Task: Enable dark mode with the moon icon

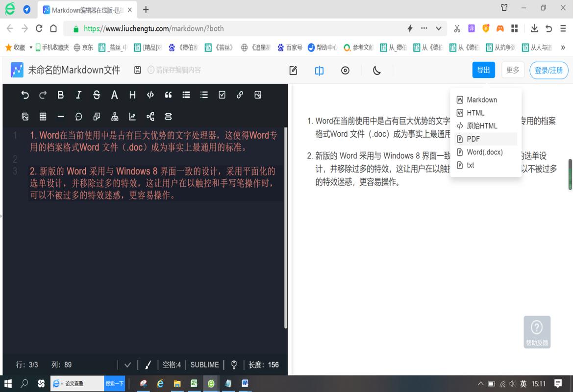Action: point(376,70)
